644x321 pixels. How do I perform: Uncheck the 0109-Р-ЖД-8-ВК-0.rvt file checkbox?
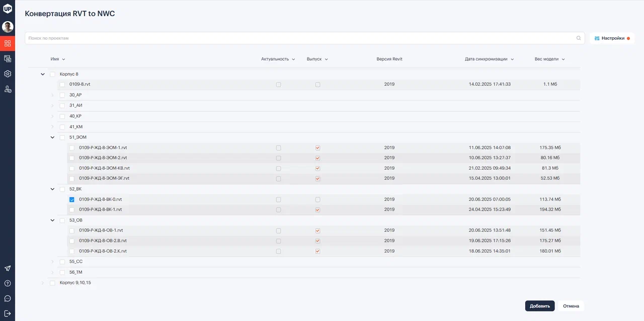click(72, 199)
